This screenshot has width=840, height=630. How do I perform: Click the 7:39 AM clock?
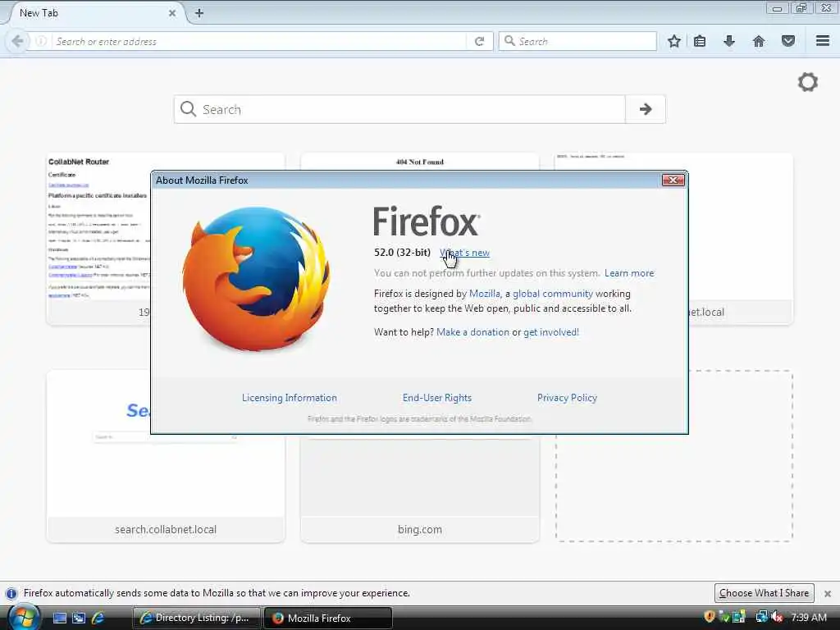(809, 617)
